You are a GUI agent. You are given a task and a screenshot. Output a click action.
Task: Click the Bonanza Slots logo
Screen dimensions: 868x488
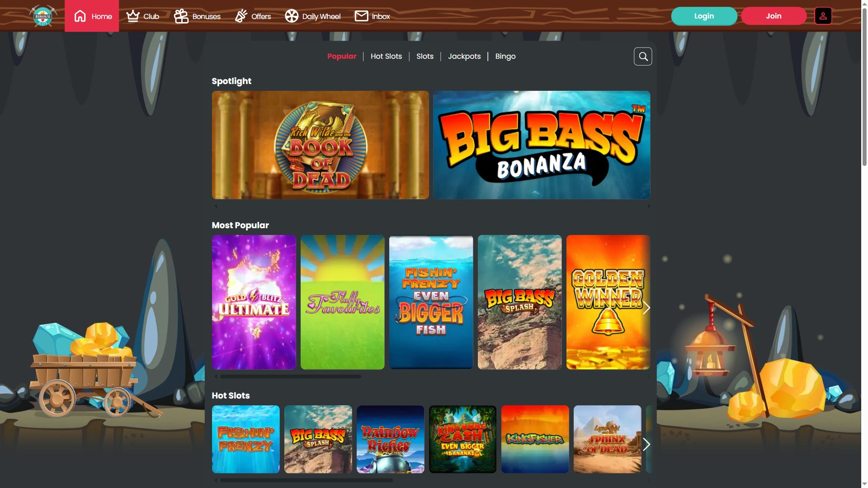click(x=43, y=16)
